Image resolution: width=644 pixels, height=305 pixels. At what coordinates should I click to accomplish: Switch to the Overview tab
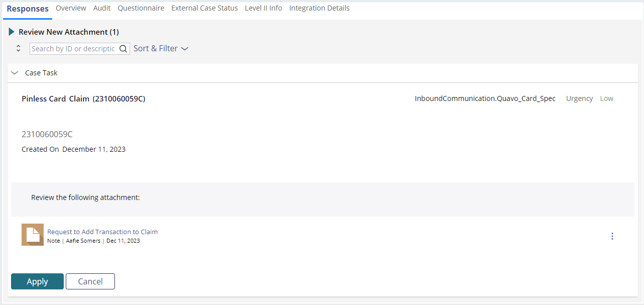coord(71,8)
